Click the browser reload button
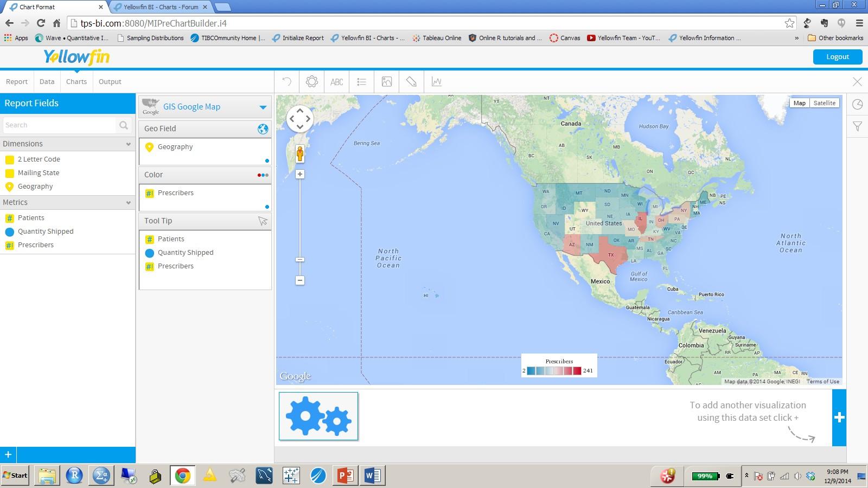 click(x=41, y=23)
